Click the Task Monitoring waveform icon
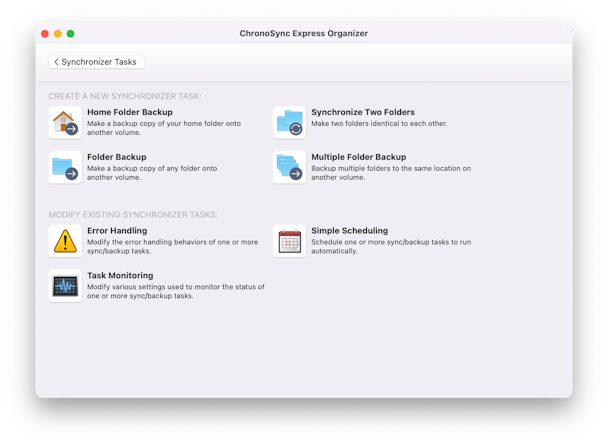 tap(65, 286)
